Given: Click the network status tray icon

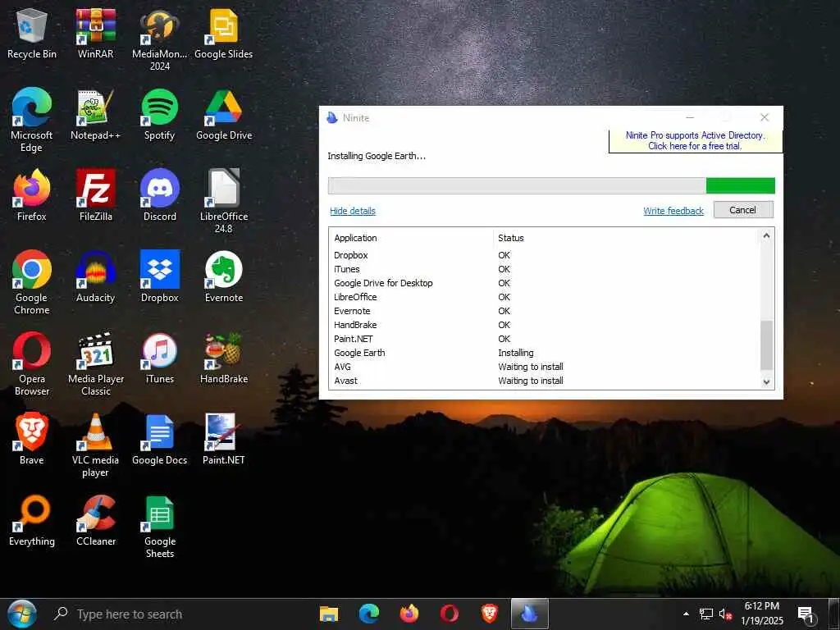Looking at the screenshot, I should 706,614.
